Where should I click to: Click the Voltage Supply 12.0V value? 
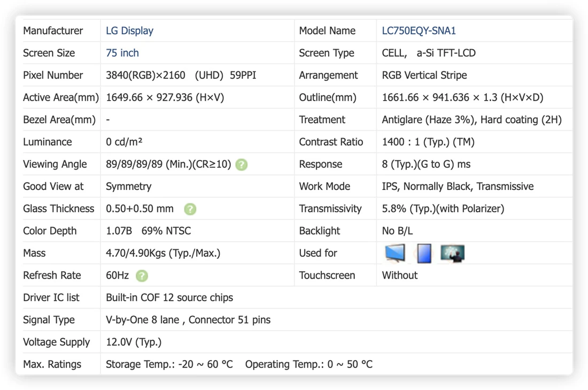pyautogui.click(x=134, y=342)
